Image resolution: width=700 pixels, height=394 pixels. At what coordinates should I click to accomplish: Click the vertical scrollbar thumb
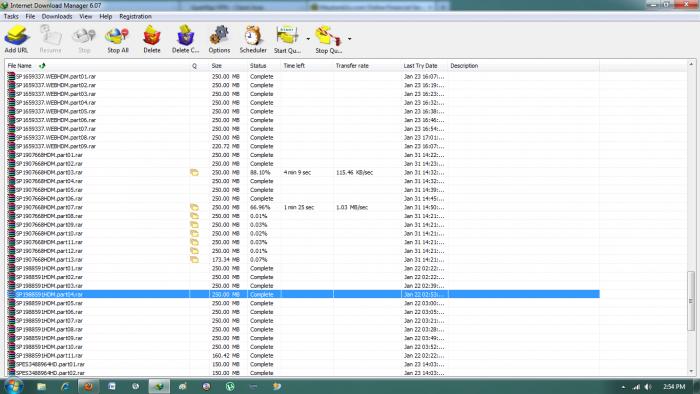click(x=691, y=301)
